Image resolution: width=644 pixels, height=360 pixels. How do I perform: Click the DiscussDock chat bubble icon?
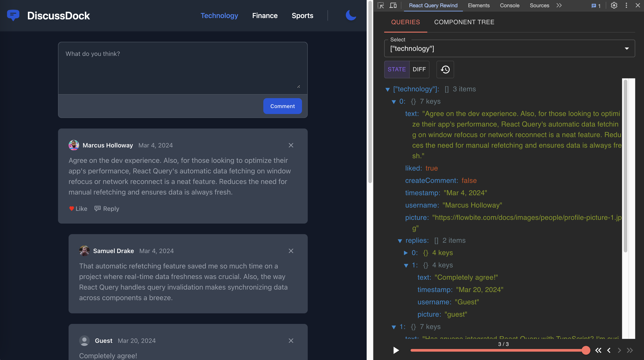click(x=14, y=15)
